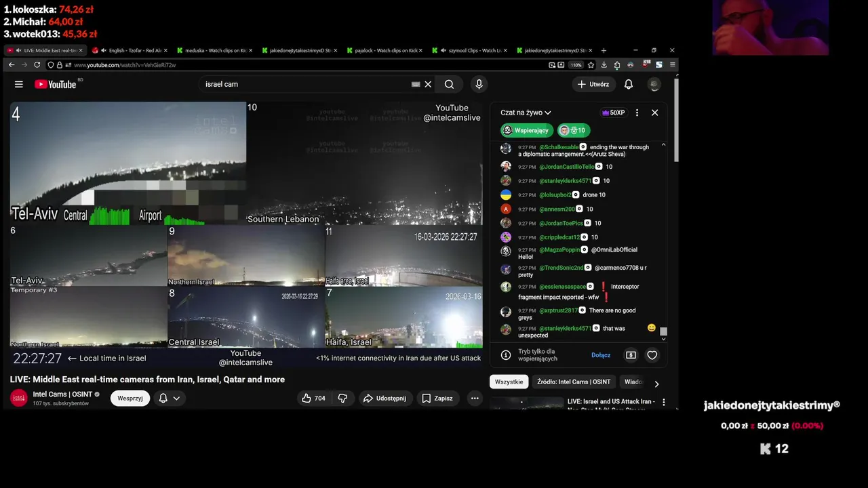
Task: Click username @xrptrust2817 in the chat
Action: [x=559, y=310]
